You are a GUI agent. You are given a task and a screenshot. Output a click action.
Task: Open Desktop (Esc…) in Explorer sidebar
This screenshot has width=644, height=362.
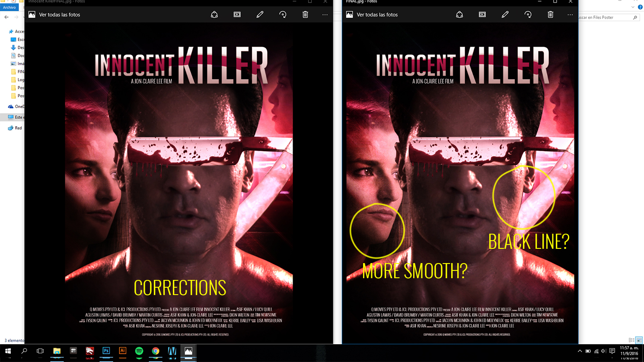click(17, 39)
